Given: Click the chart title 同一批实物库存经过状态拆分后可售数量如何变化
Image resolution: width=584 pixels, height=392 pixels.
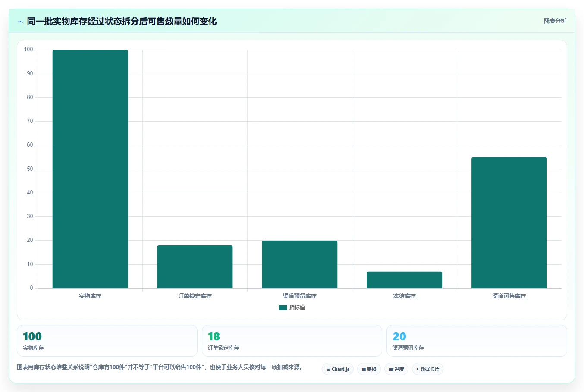Looking at the screenshot, I should click(x=122, y=21).
